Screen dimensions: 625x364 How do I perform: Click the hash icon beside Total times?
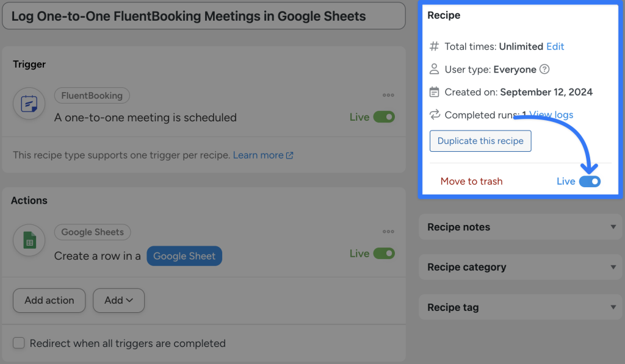click(435, 46)
